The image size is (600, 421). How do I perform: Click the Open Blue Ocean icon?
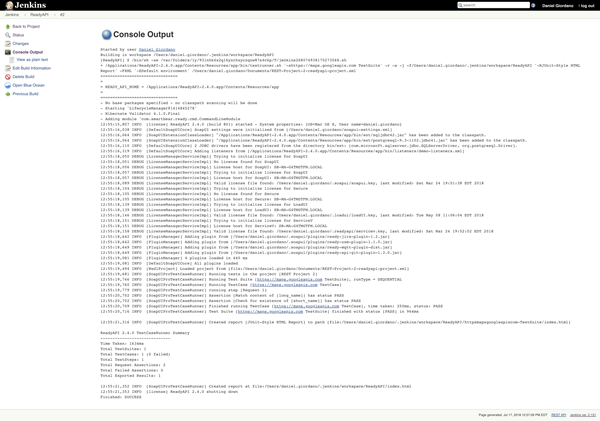point(8,85)
